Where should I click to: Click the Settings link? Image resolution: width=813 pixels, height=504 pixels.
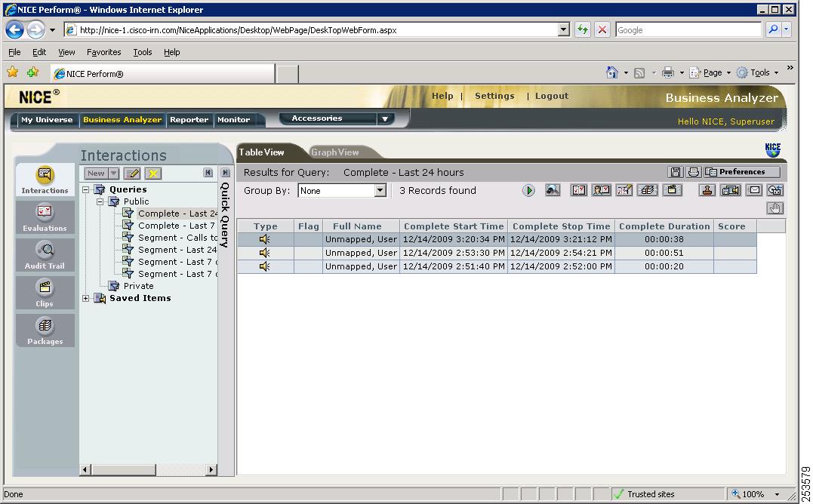(x=494, y=96)
